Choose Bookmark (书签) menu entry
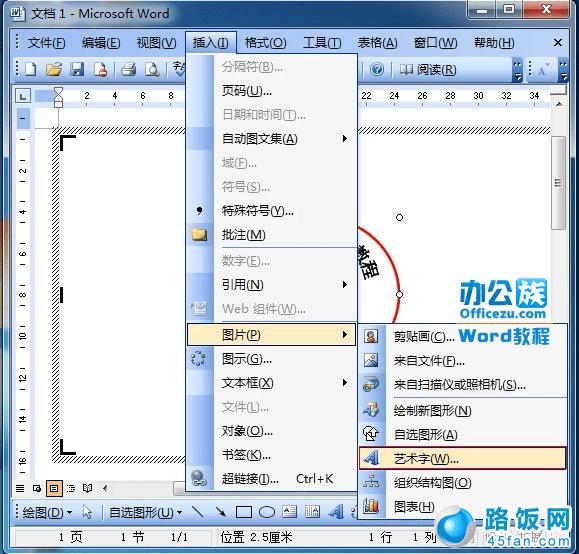This screenshot has height=554, width=579. (271, 455)
